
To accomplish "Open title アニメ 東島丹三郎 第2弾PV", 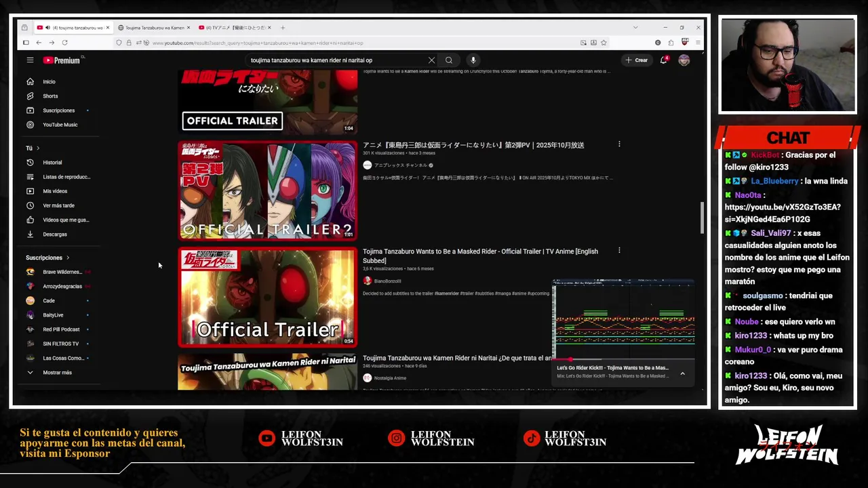I will pos(473,145).
